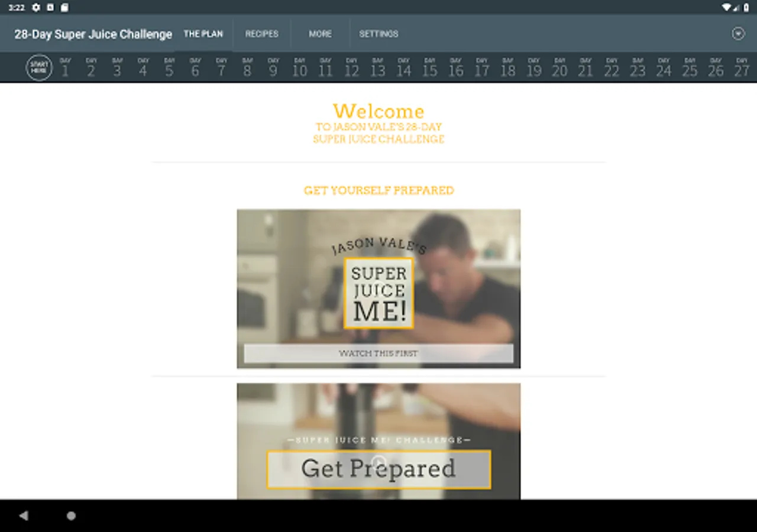Select Day 27 in the day bar

pyautogui.click(x=742, y=67)
